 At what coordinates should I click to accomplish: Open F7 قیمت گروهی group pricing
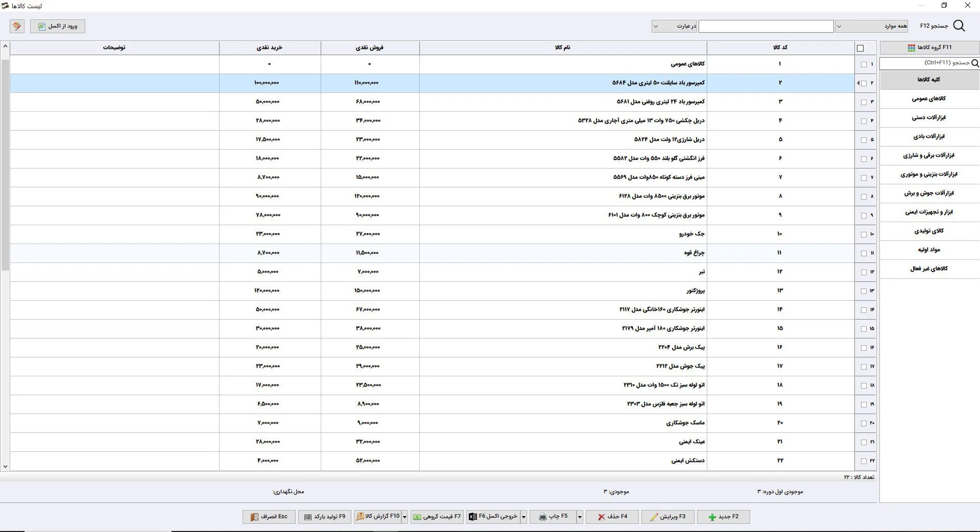(437, 517)
